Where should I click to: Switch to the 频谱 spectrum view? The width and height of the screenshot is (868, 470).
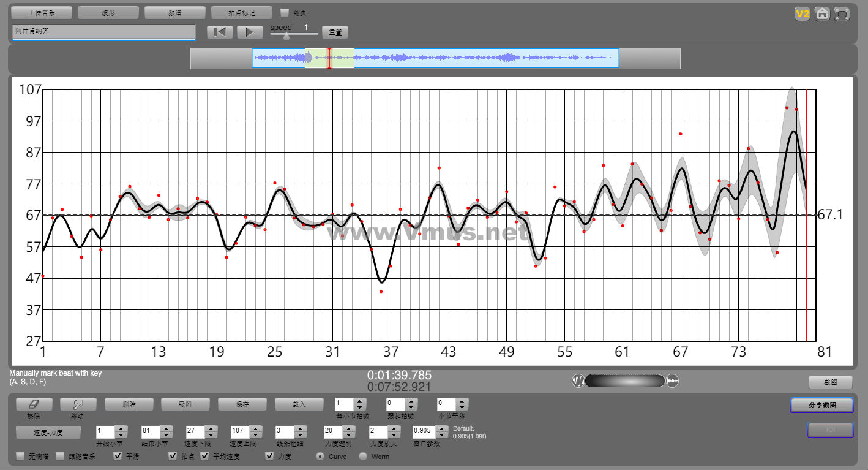coord(174,12)
